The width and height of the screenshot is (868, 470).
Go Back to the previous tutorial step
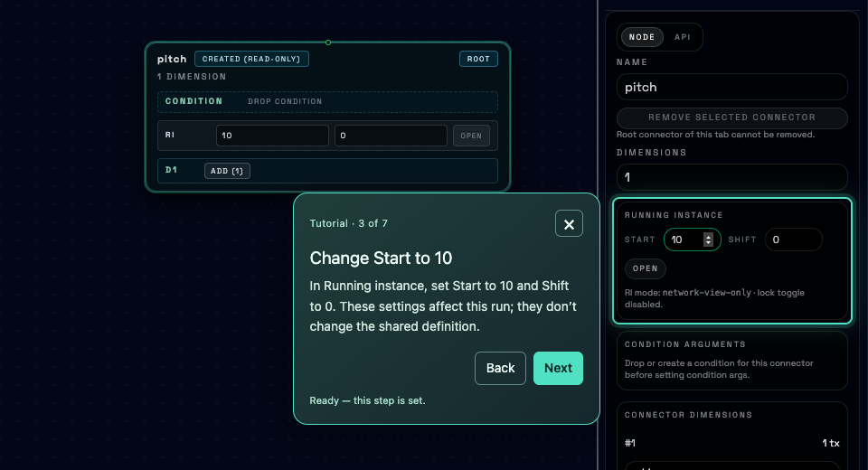[x=500, y=368]
